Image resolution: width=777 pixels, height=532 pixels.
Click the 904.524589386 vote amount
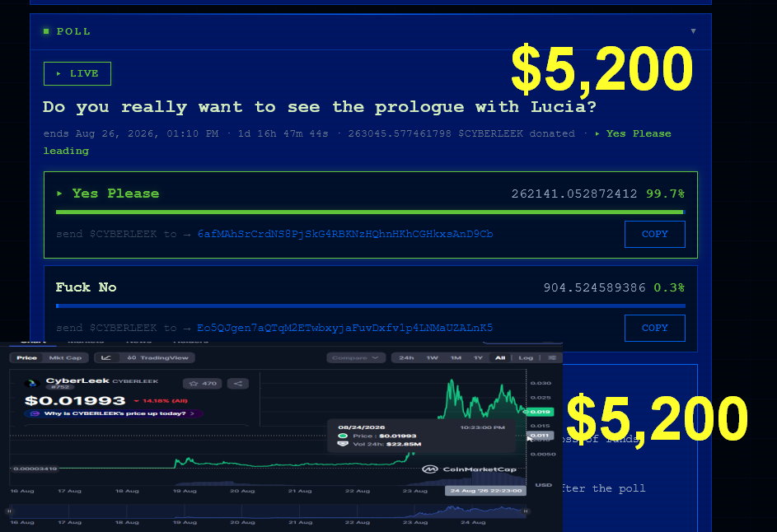coord(595,287)
